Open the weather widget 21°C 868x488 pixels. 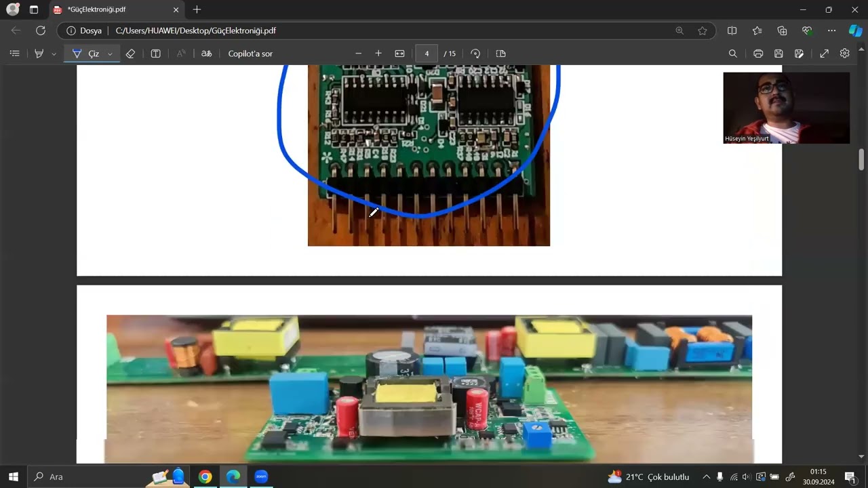coord(649,476)
